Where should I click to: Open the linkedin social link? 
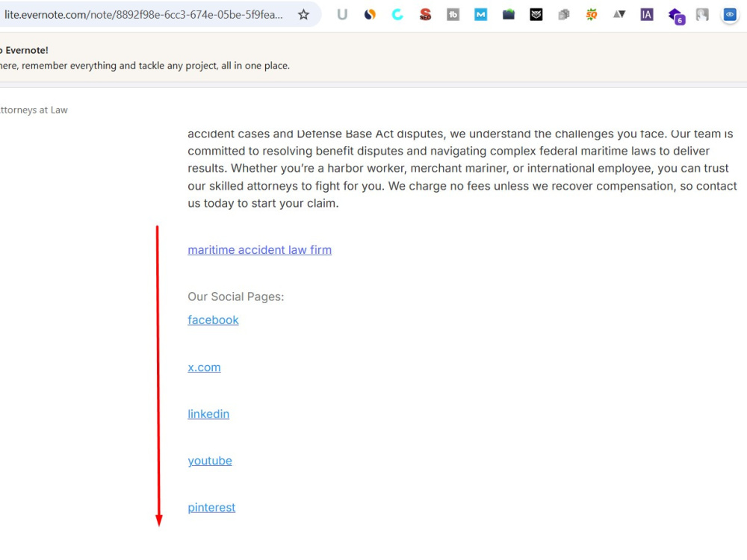point(208,414)
